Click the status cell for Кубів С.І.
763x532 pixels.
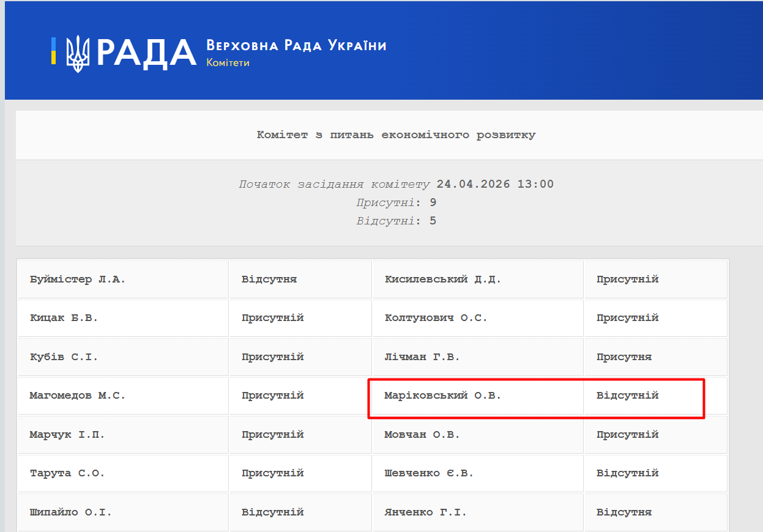tap(300, 357)
